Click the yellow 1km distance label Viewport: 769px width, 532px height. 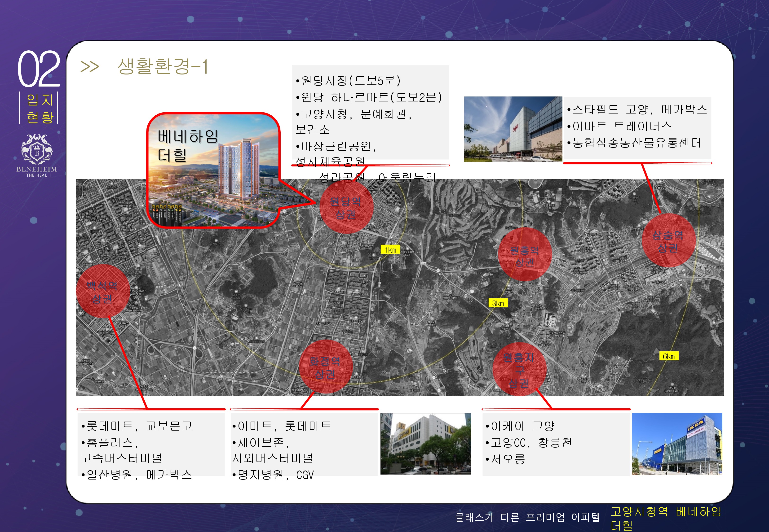click(390, 250)
